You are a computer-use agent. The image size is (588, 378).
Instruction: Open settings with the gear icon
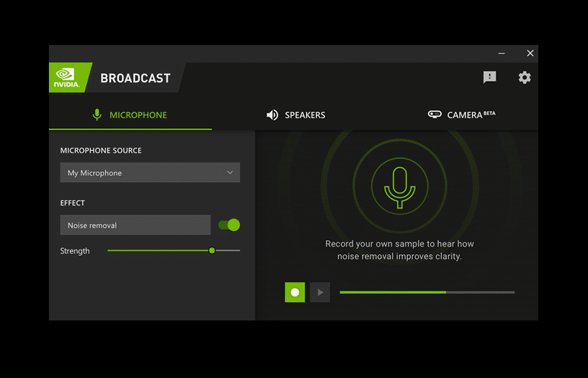pos(524,77)
